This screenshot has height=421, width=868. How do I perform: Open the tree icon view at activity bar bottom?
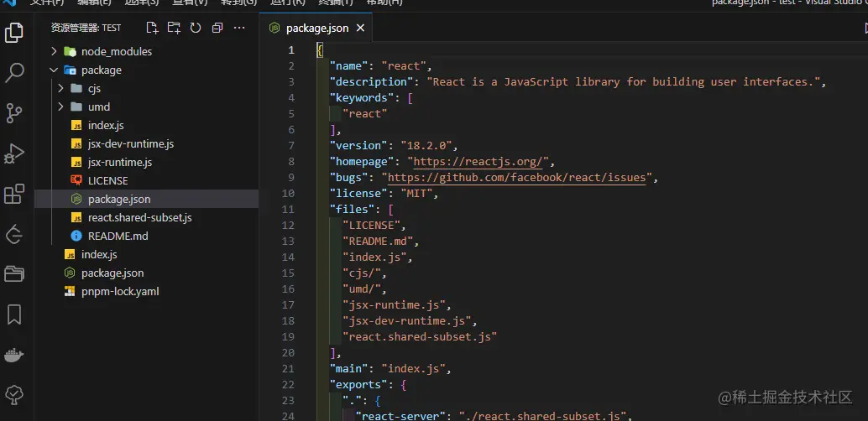13,395
